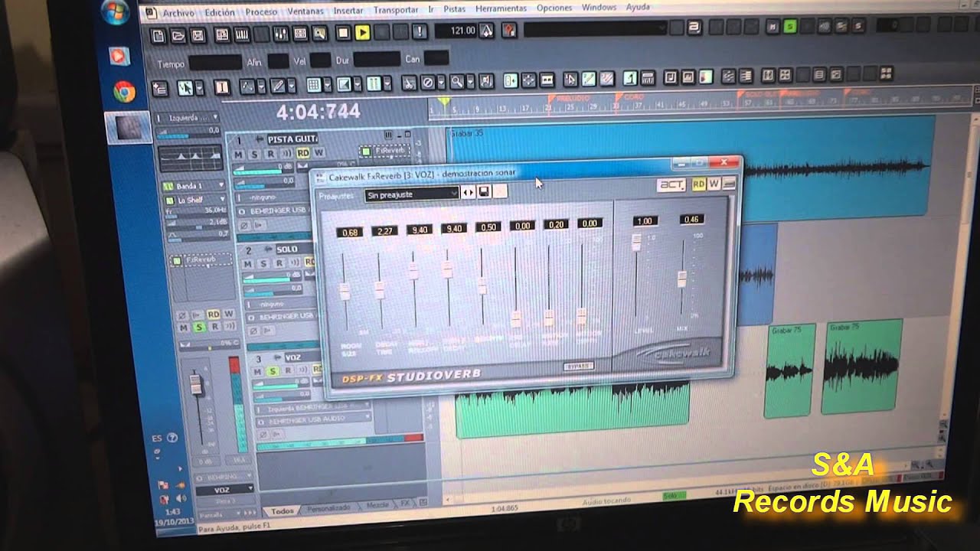This screenshot has height=551, width=980.
Task: Click the Open file folder icon
Action: (178, 34)
